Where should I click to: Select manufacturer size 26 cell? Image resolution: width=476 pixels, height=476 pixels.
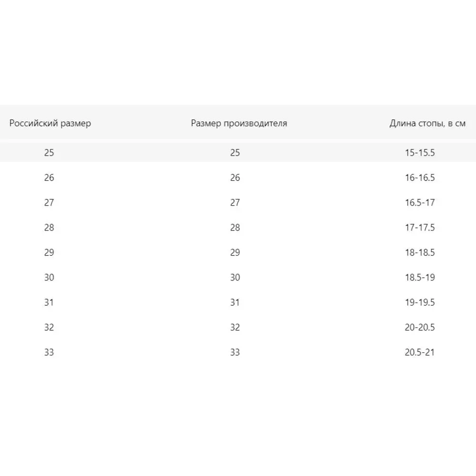tap(235, 178)
